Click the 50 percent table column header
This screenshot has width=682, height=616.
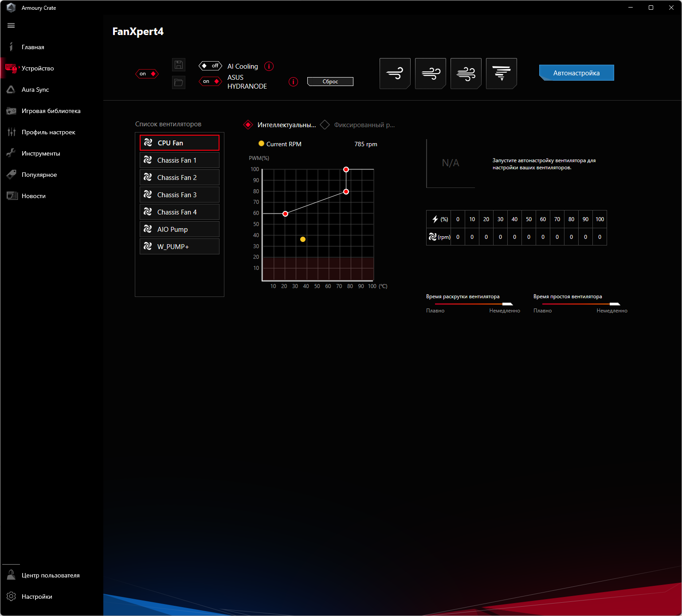(x=529, y=219)
